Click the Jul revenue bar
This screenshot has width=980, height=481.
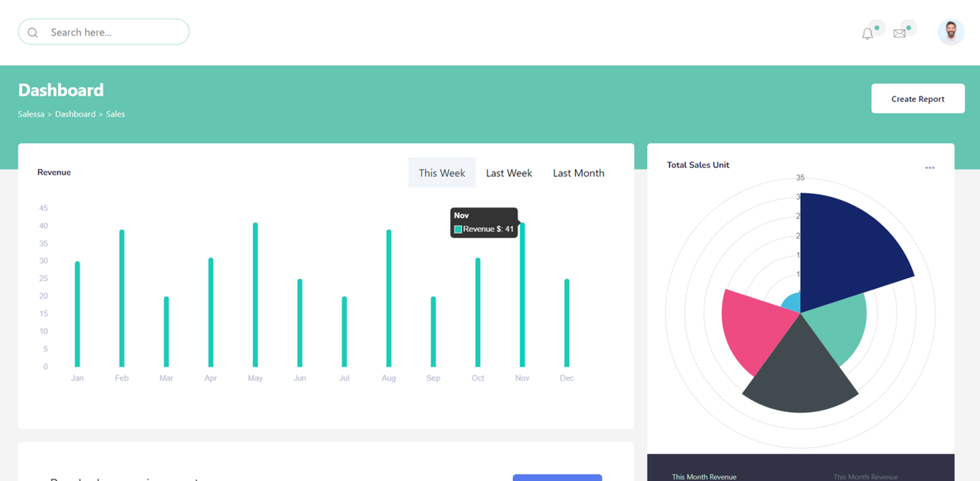[x=345, y=332]
